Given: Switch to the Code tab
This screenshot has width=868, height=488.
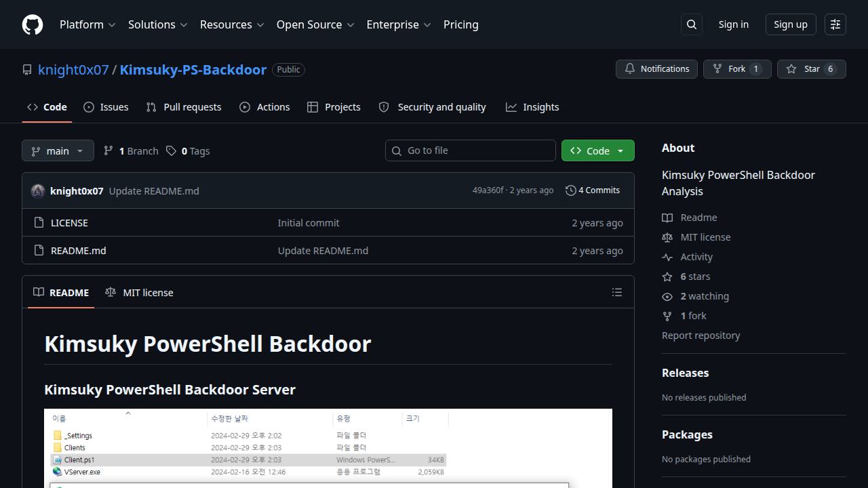Looking at the screenshot, I should [47, 107].
